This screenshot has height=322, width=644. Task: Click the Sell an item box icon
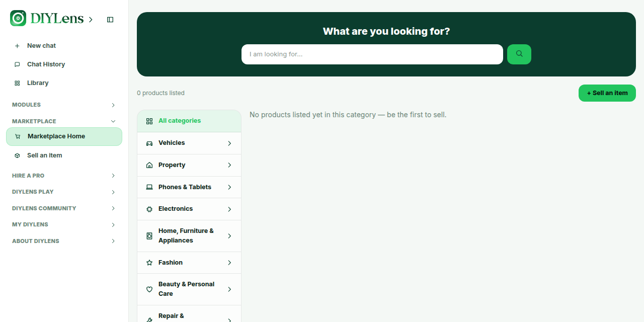17,155
